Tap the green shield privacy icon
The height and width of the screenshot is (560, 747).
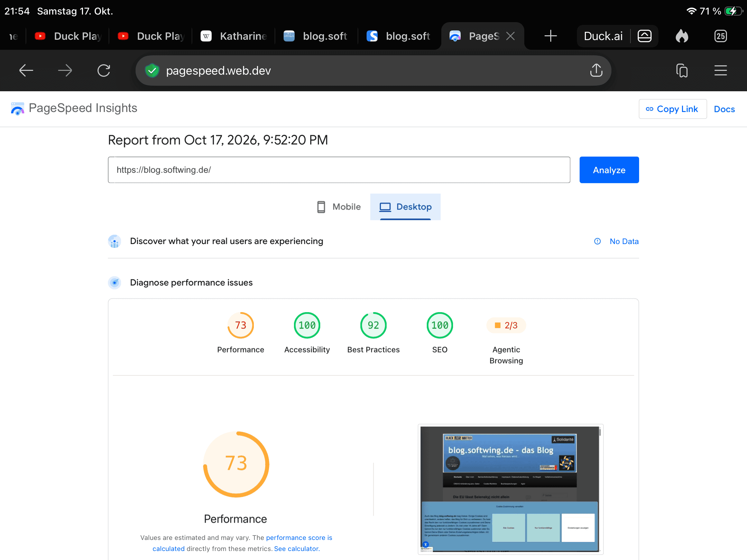click(x=152, y=71)
